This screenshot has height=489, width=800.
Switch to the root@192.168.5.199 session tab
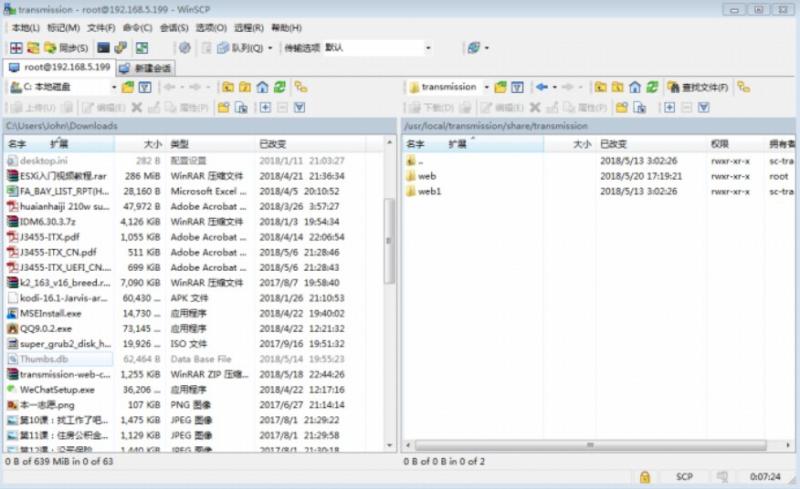coord(60,67)
